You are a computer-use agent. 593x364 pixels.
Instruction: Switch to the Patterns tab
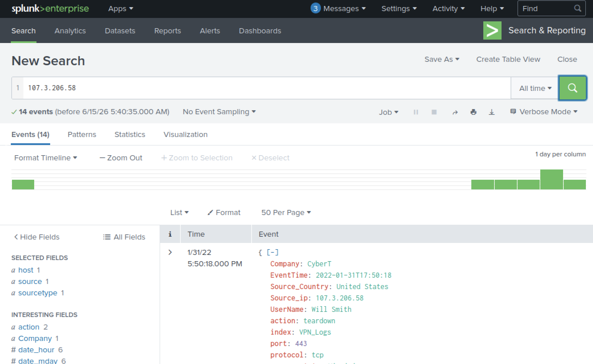[x=82, y=134]
